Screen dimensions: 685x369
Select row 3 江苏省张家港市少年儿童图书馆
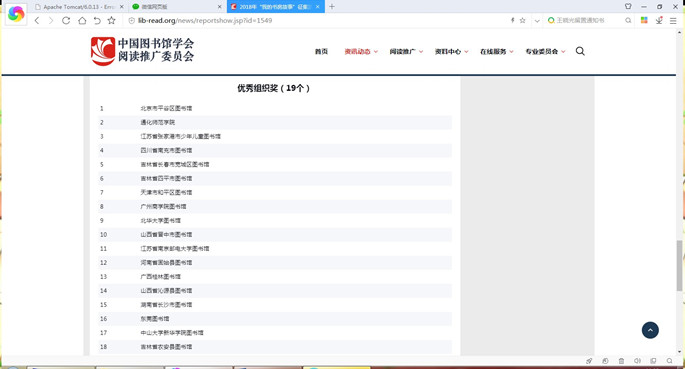275,136
